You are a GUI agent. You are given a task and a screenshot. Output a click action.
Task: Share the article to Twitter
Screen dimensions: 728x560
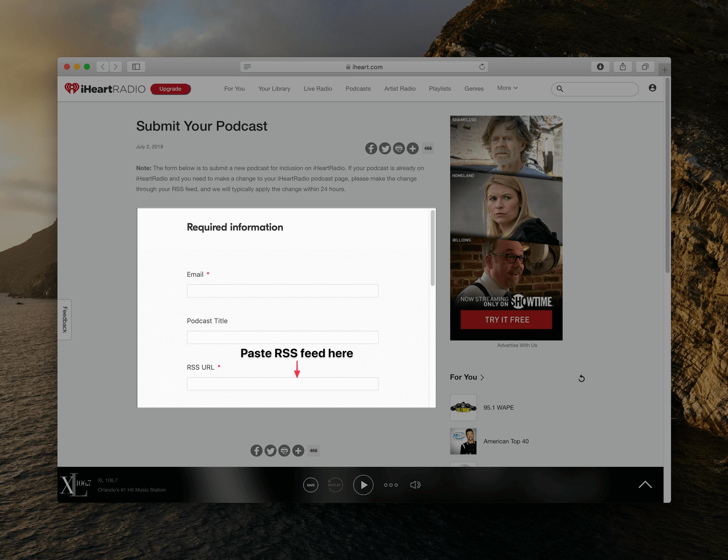(x=385, y=148)
